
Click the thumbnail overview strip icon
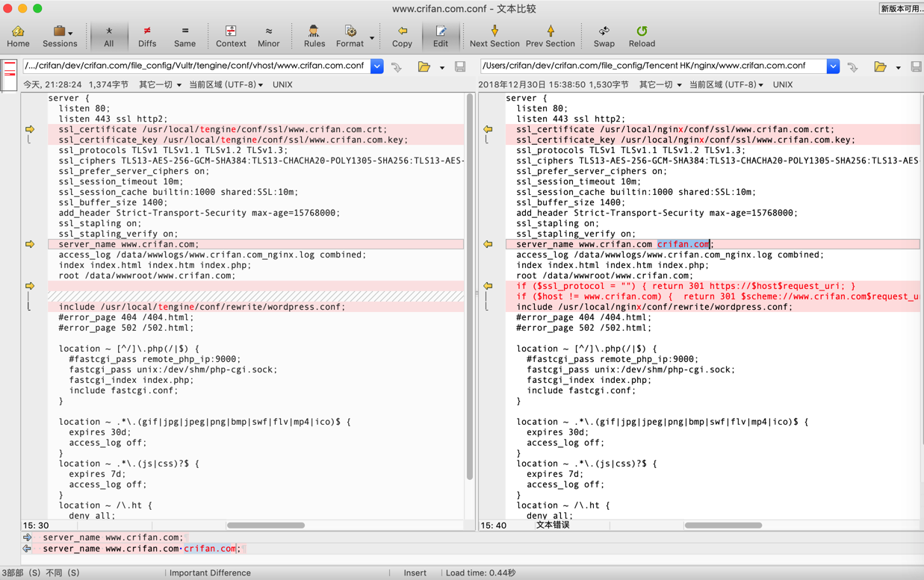tap(10, 74)
